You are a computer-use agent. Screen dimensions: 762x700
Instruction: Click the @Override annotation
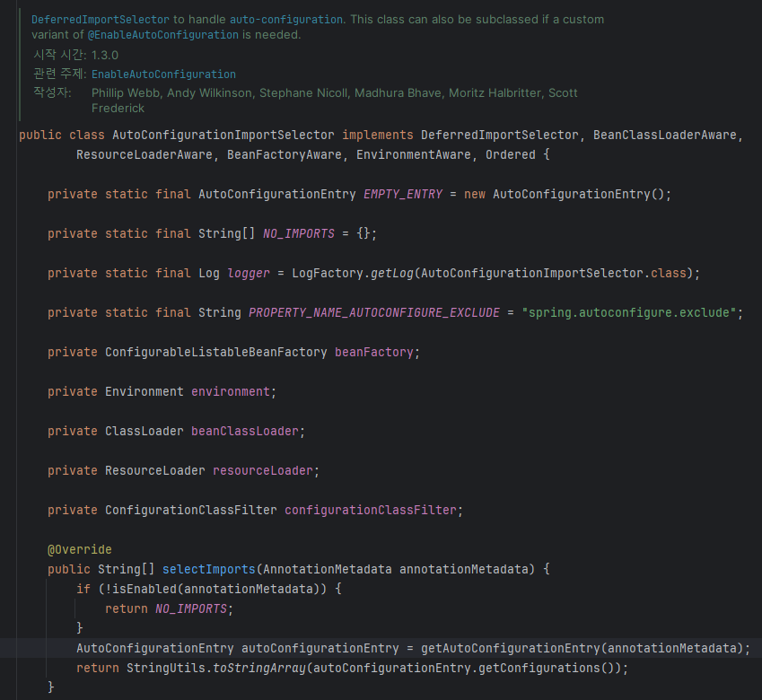tap(80, 550)
